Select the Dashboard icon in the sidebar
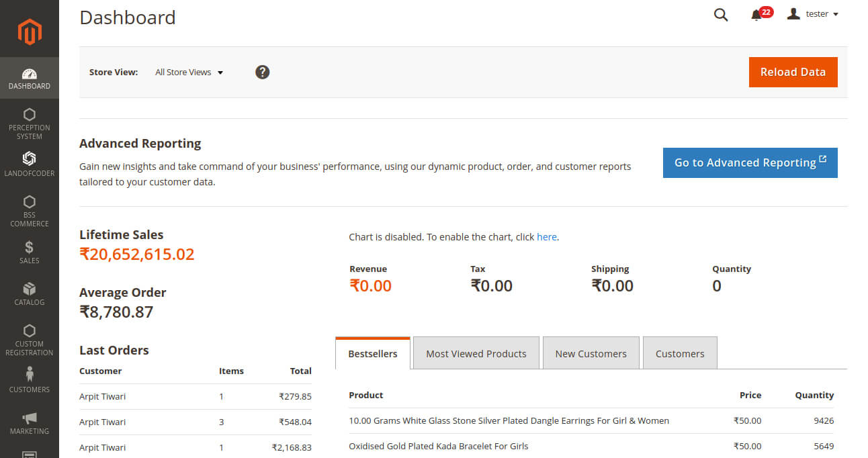This screenshot has height=458, width=868. coord(29,77)
